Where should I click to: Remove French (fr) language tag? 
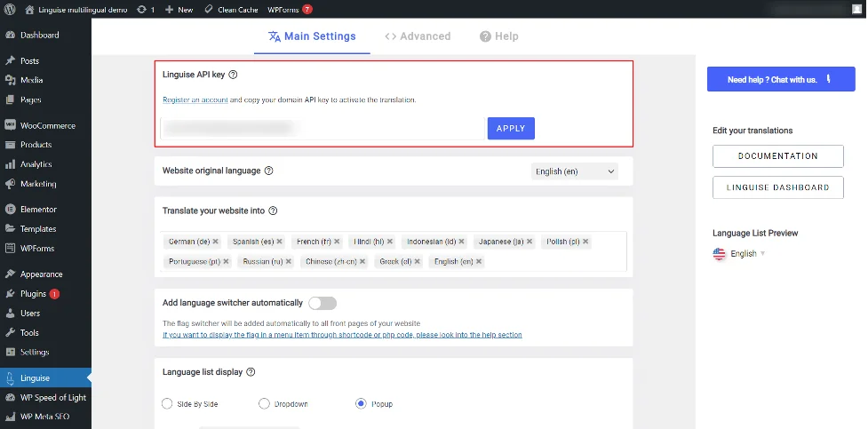point(337,242)
